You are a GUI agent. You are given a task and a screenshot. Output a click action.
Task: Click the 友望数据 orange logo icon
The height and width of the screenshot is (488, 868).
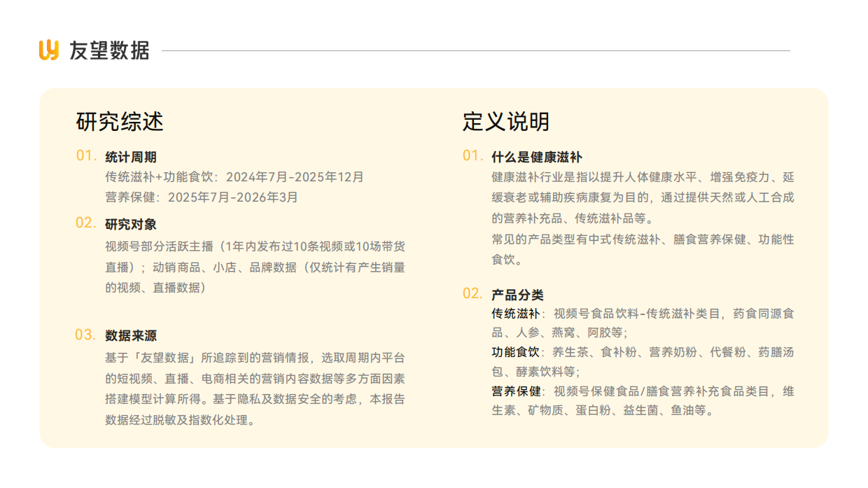[x=49, y=50]
